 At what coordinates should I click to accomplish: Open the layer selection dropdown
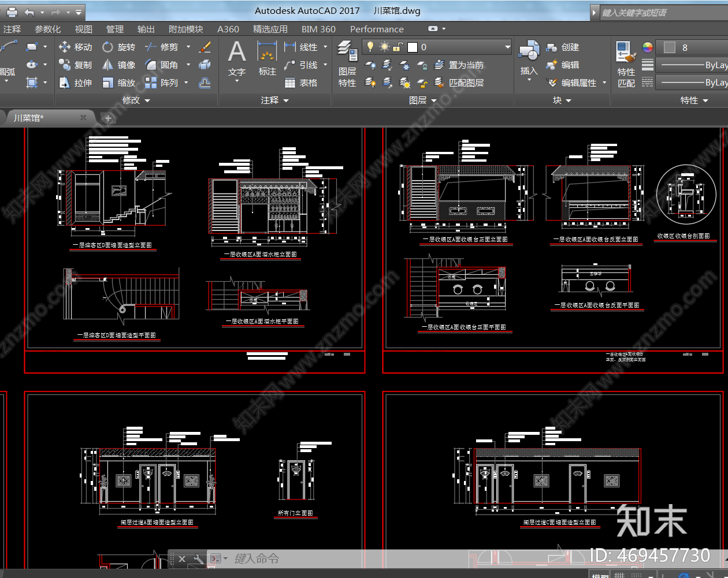(507, 47)
